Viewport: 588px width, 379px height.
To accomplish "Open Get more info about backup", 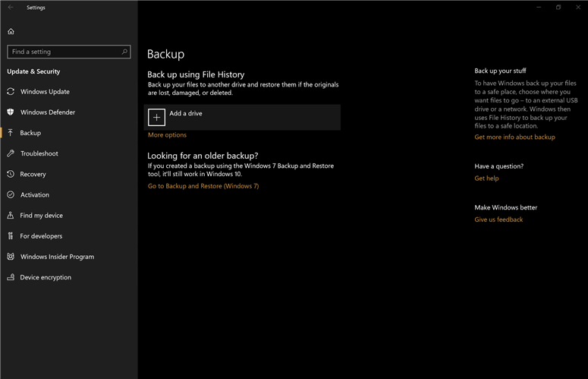I will tap(515, 137).
